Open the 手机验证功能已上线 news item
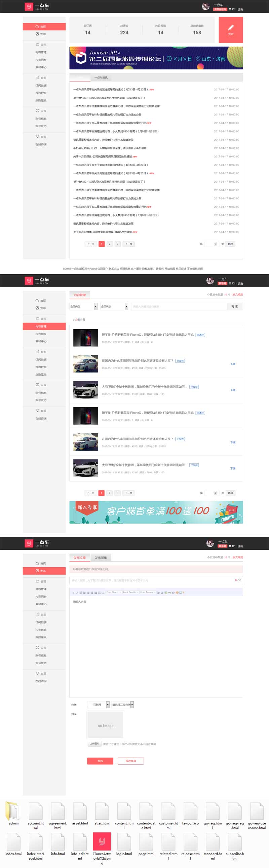The image size is (269, 868). [x=110, y=148]
